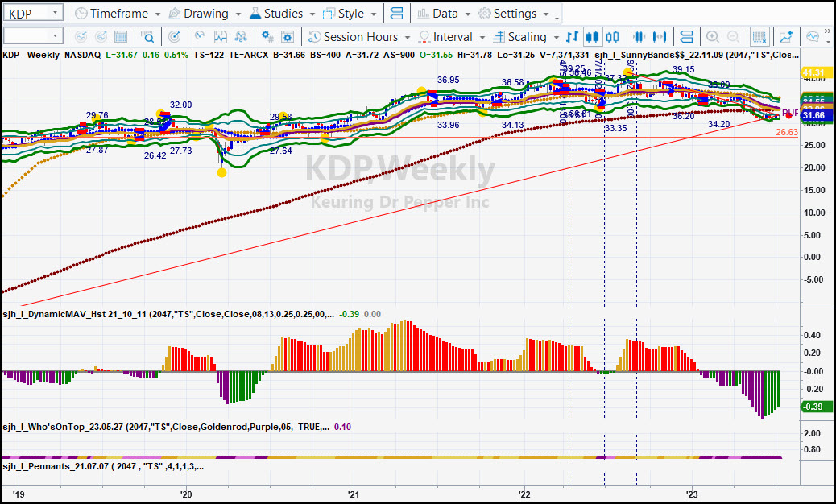Click the sjh_I_SunnyBands$$ study label
Screen dimensions: 836x504
[x=697, y=55]
